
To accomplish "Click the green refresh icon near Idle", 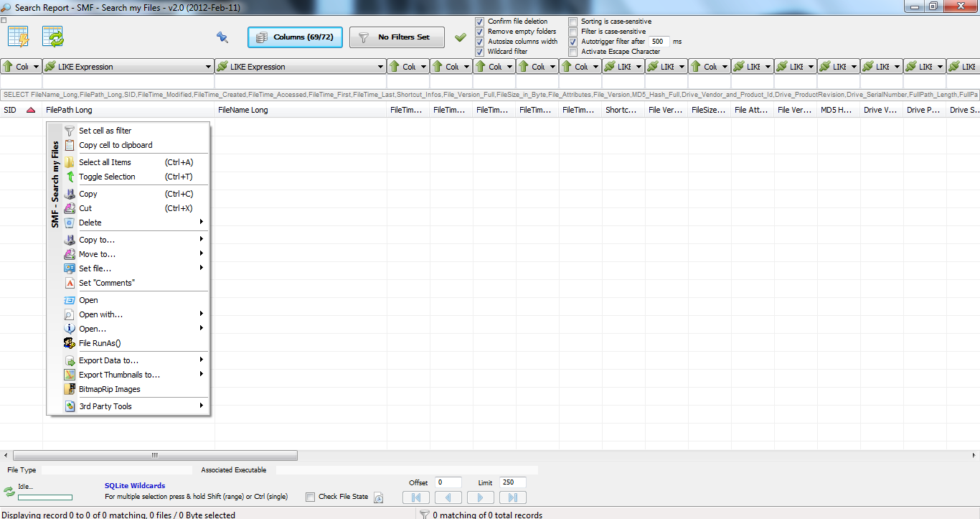I will pos(9,492).
